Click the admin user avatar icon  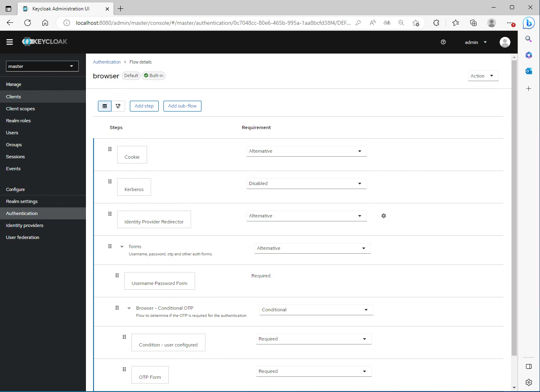[x=505, y=42]
